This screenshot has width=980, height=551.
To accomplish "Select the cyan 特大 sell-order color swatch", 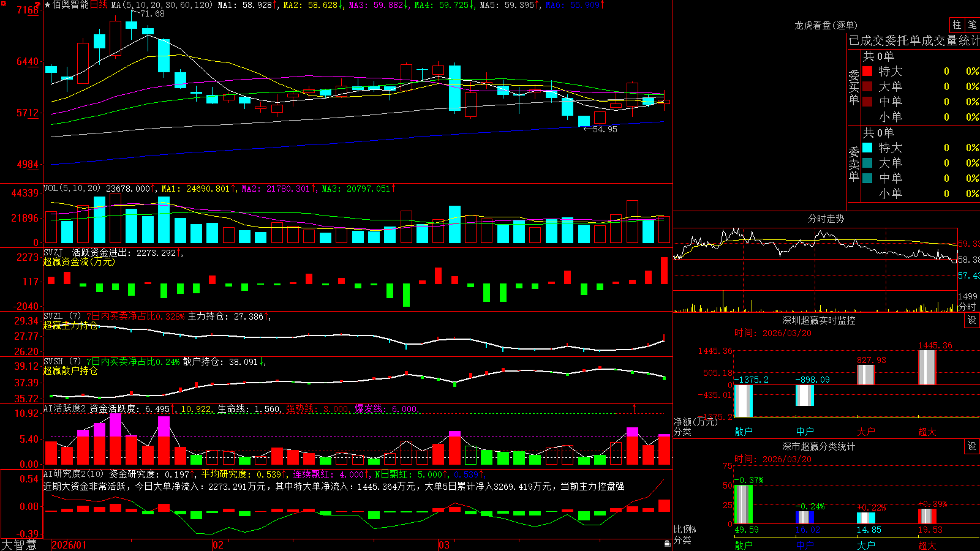I will pos(867,148).
